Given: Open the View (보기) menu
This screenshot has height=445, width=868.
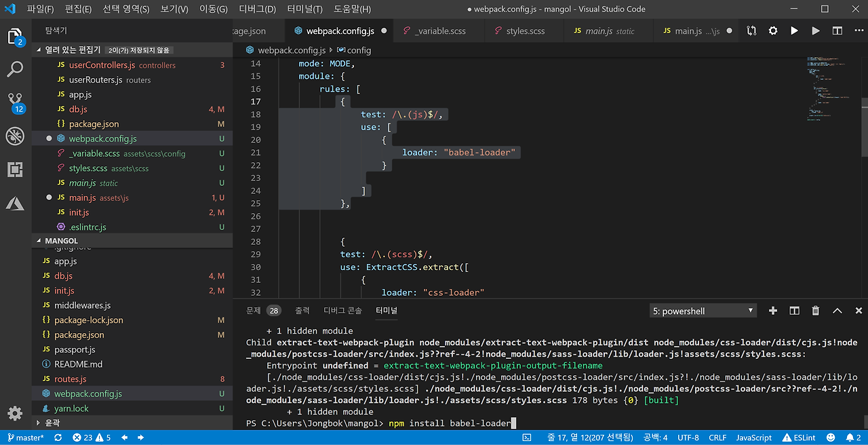Looking at the screenshot, I should [x=174, y=9].
